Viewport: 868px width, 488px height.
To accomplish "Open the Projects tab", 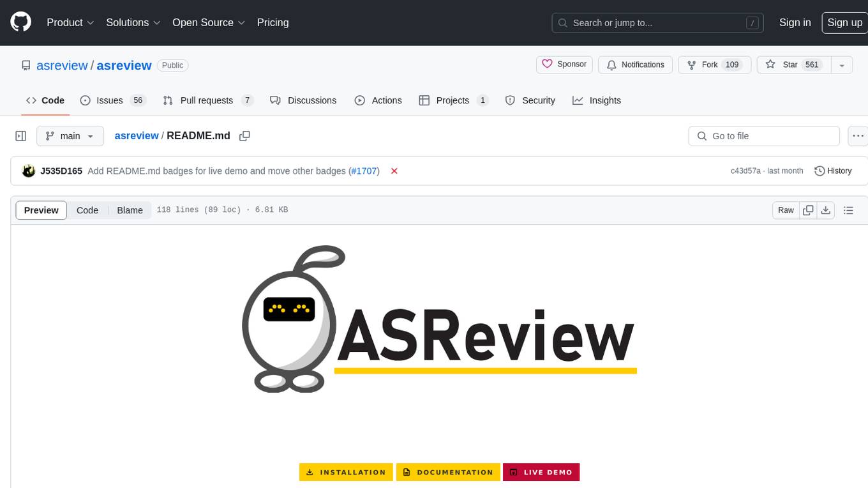I will click(453, 100).
